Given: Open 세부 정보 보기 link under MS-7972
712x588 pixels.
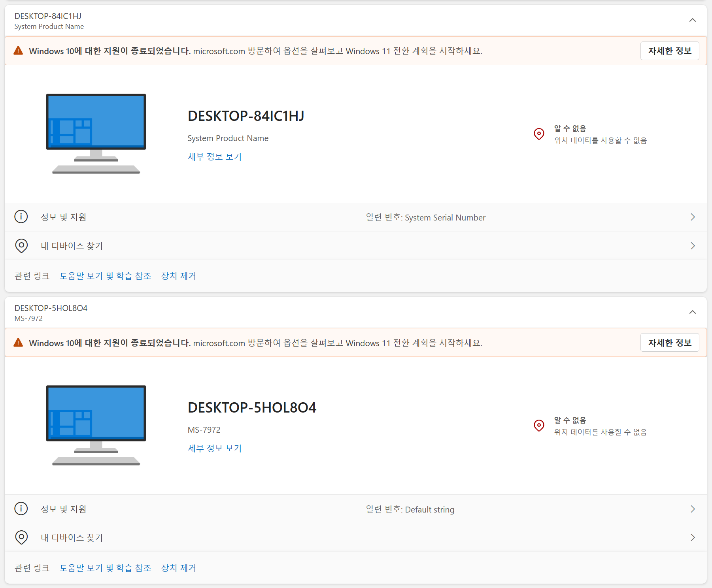Looking at the screenshot, I should click(215, 449).
